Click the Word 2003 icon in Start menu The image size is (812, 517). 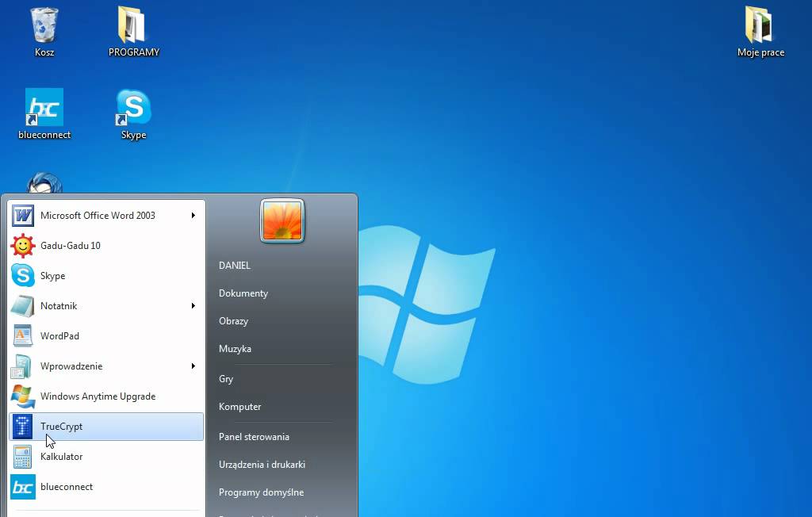(23, 216)
